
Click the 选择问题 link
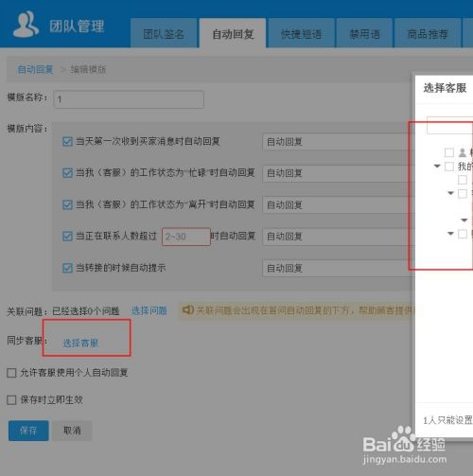click(x=149, y=310)
